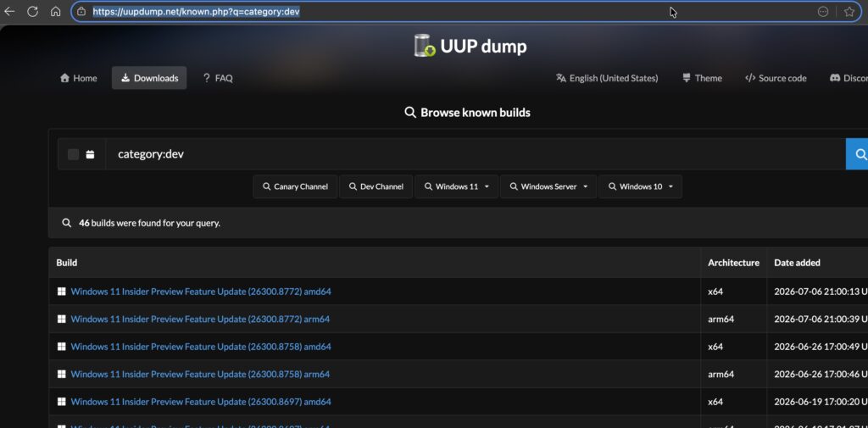
Task: Click the blue search magnifier button
Action: coord(858,154)
